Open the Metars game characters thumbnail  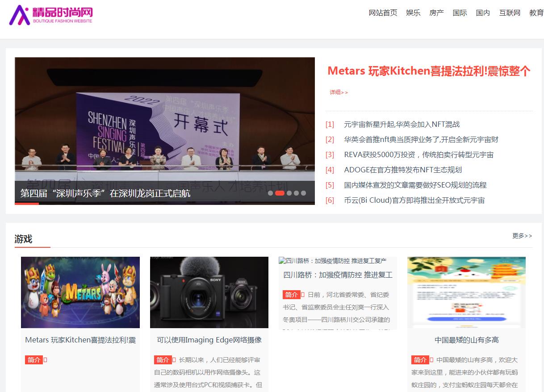(x=80, y=292)
